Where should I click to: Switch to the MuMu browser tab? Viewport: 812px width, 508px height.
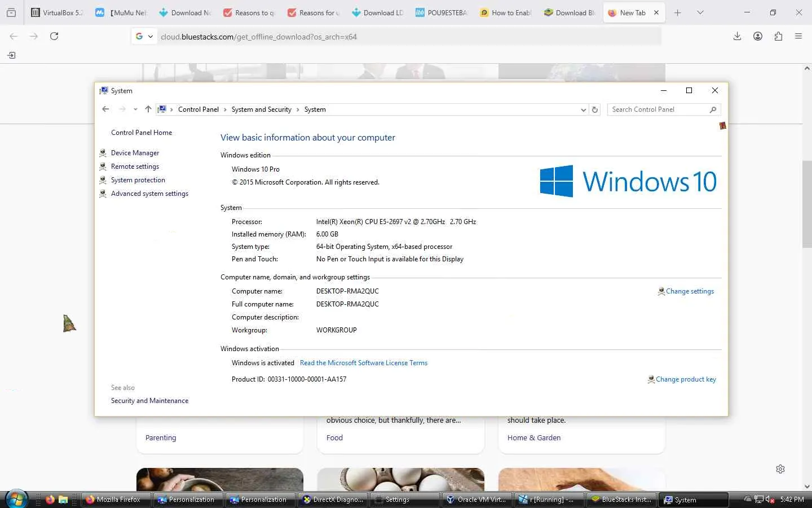[120, 12]
